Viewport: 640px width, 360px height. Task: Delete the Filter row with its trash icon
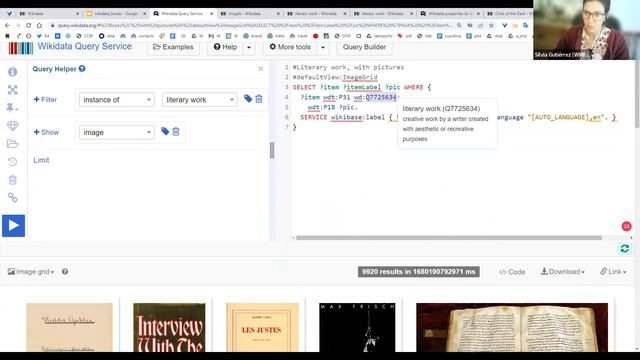(x=259, y=99)
